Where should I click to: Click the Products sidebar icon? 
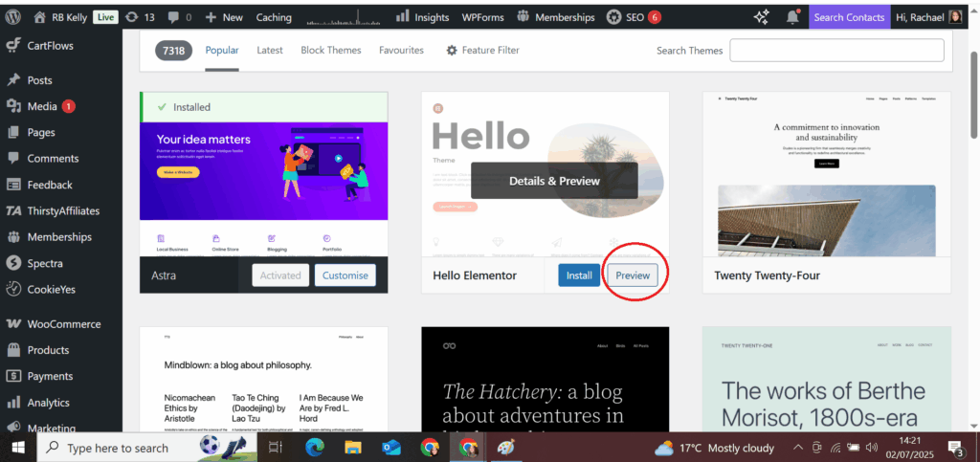(13, 350)
